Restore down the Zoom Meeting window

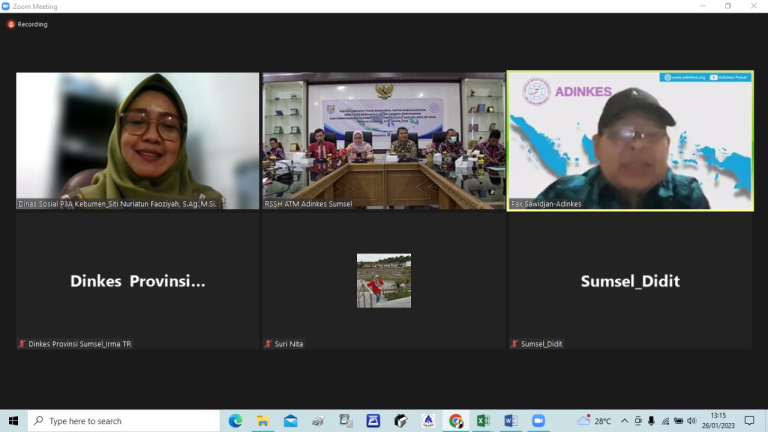click(x=728, y=6)
